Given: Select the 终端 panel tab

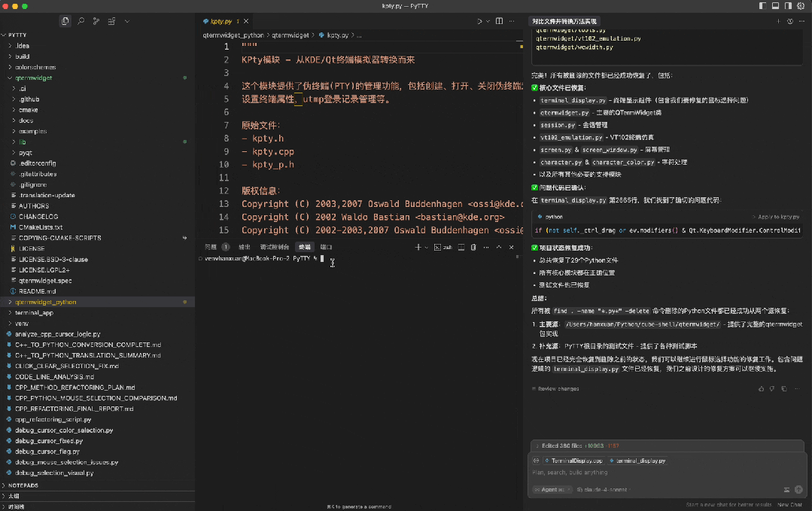Looking at the screenshot, I should [x=305, y=248].
